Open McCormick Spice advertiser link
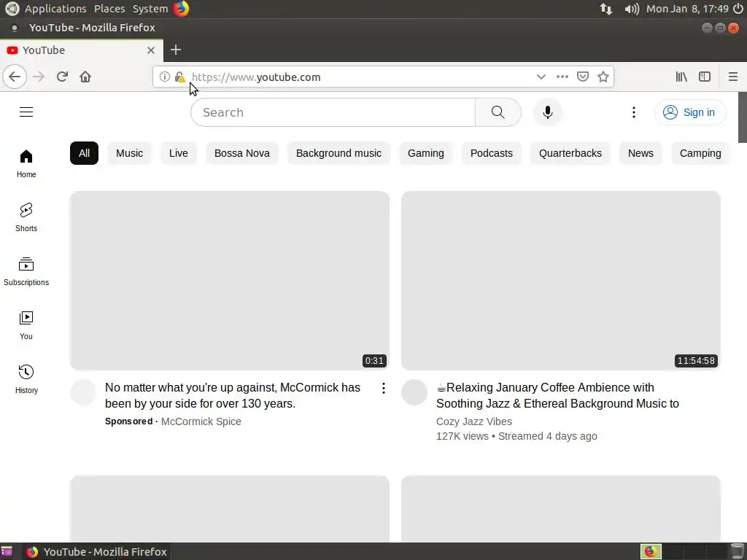This screenshot has width=747, height=560. pos(201,421)
